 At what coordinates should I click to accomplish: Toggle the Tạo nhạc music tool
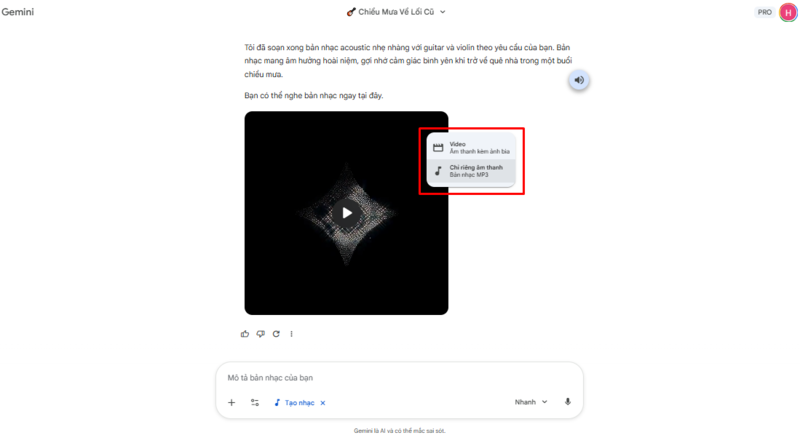pos(295,403)
